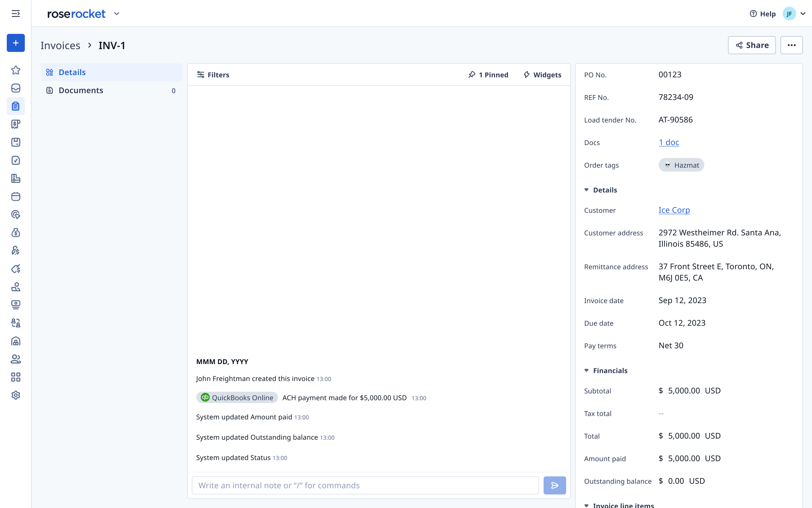Click the Hazmat order tag
The image size is (812, 508).
point(681,165)
